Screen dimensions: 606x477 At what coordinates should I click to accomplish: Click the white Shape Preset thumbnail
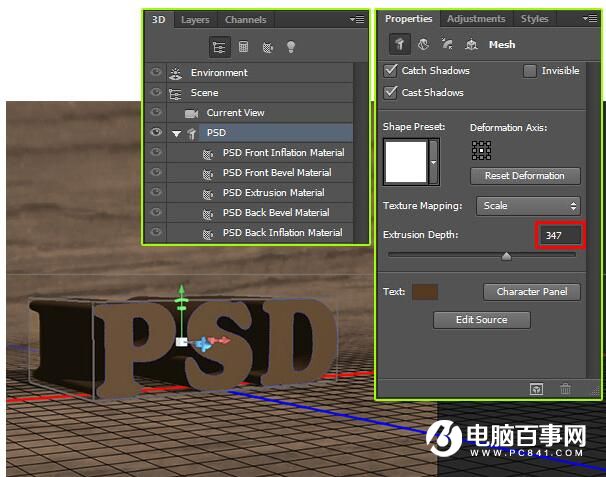point(406,162)
